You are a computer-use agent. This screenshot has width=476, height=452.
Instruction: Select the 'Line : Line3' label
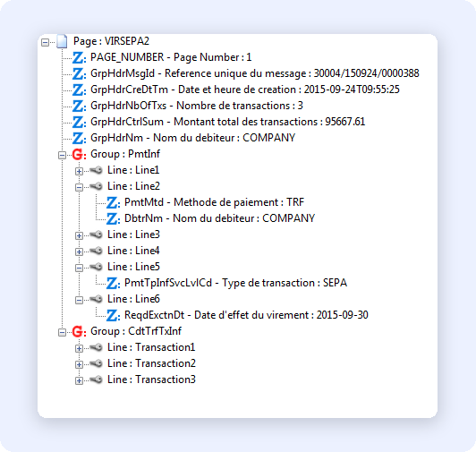click(x=133, y=235)
